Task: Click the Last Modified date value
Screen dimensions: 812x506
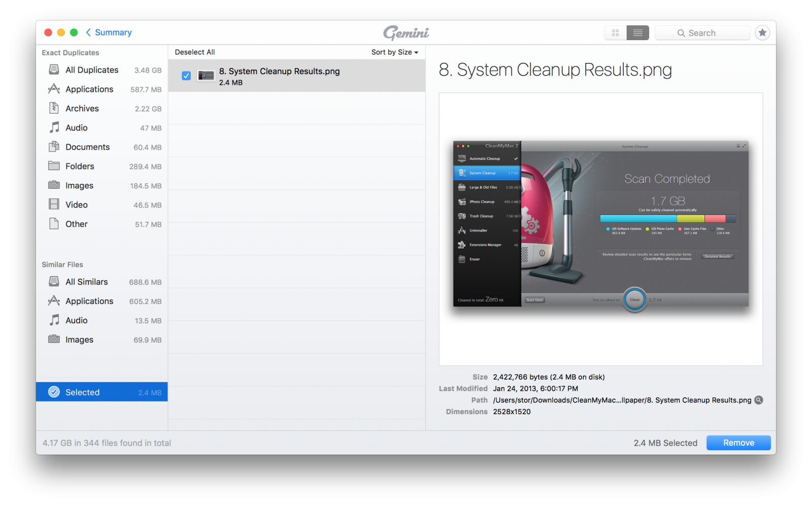Action: 535,388
